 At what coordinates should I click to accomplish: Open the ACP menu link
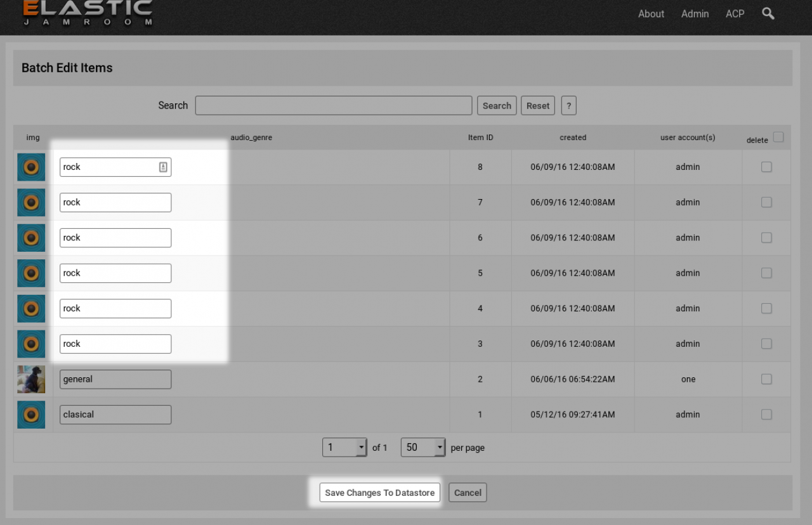point(735,14)
